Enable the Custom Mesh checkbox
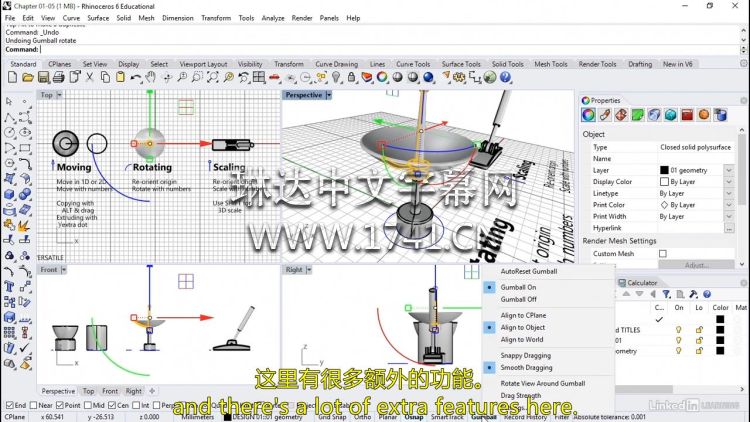The width and height of the screenshot is (750, 422). click(663, 254)
